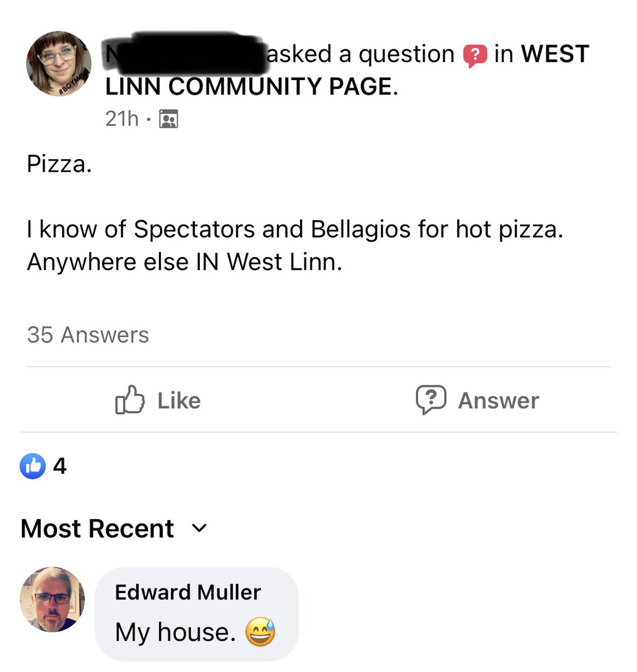This screenshot has height=672, width=637.
Task: Click the "My house." comment text
Action: click(x=175, y=632)
